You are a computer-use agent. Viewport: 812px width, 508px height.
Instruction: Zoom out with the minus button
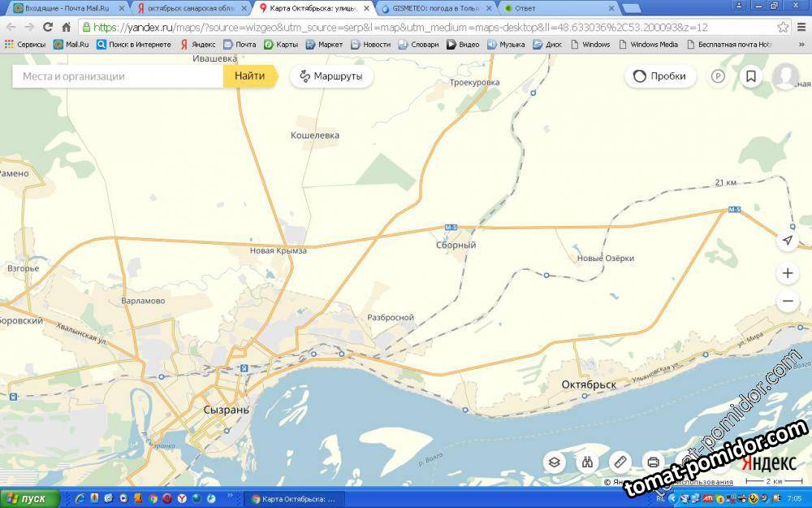pos(787,302)
